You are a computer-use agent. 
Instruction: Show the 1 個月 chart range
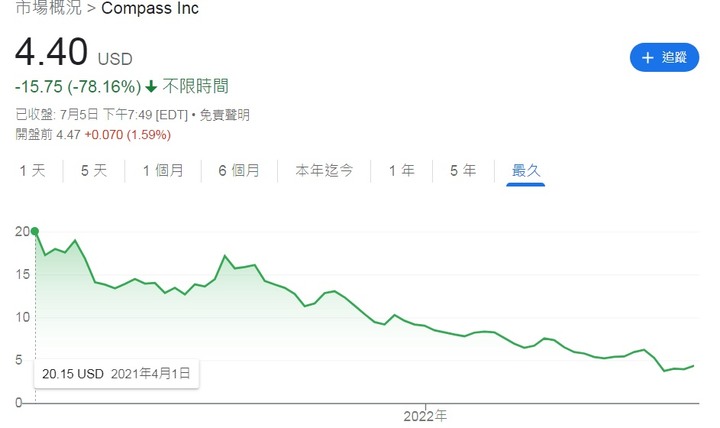point(163,170)
